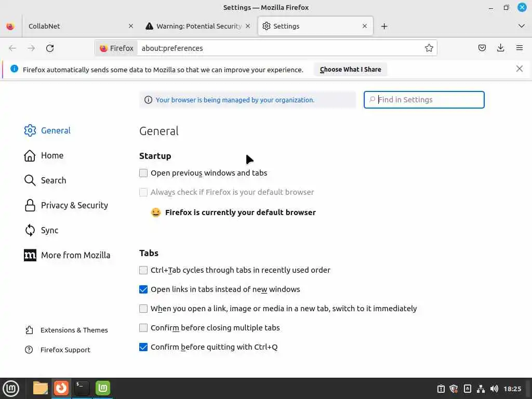Click the Firefox identity box in URL bar
This screenshot has width=532, height=399.
click(x=117, y=48)
